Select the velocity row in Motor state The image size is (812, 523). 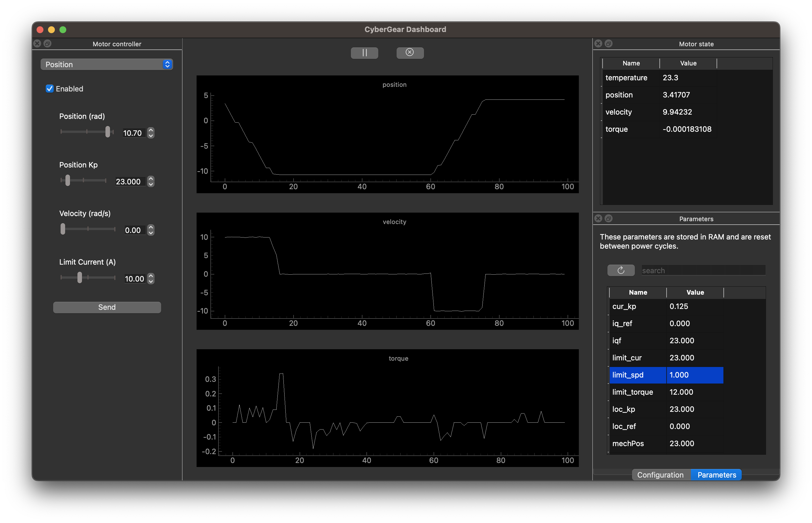click(x=659, y=112)
